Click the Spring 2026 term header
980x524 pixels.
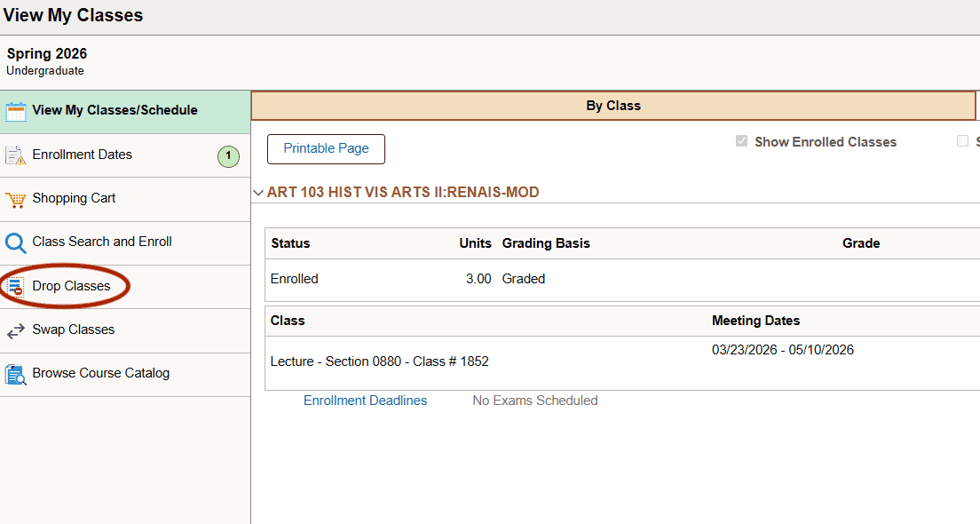click(46, 53)
